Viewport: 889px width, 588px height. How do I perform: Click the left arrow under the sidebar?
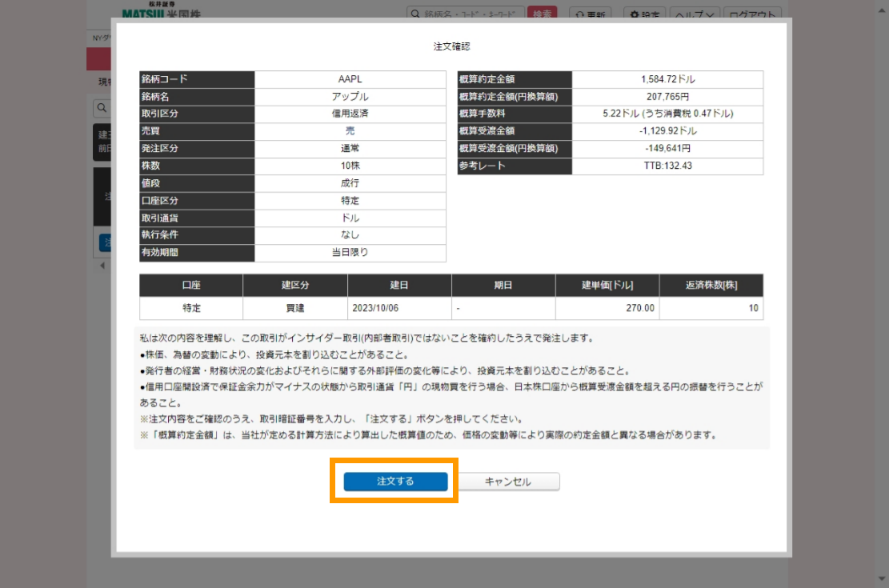(102, 266)
